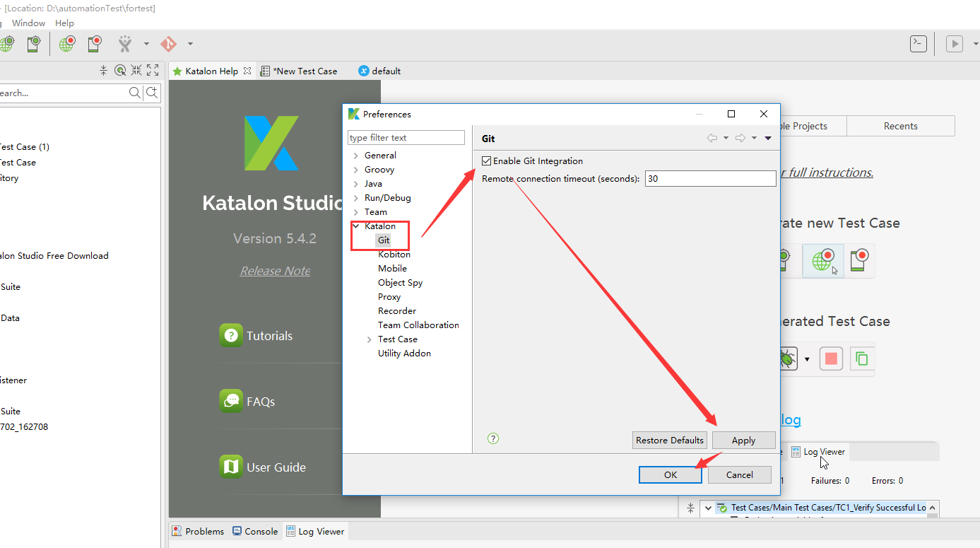The height and width of the screenshot is (548, 980).
Task: Open the Release Note link
Action: [x=275, y=271]
